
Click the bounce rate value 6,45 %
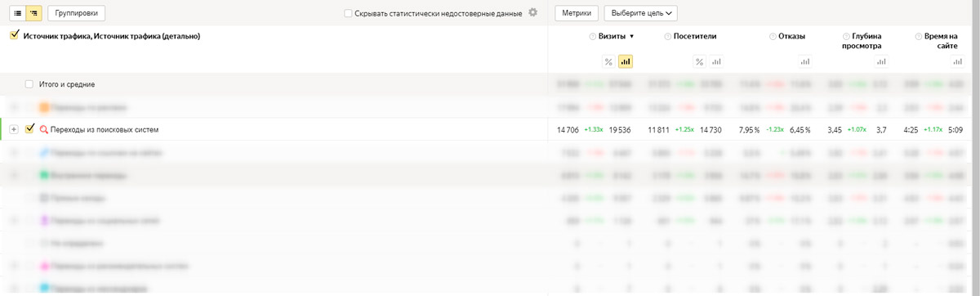pos(800,129)
